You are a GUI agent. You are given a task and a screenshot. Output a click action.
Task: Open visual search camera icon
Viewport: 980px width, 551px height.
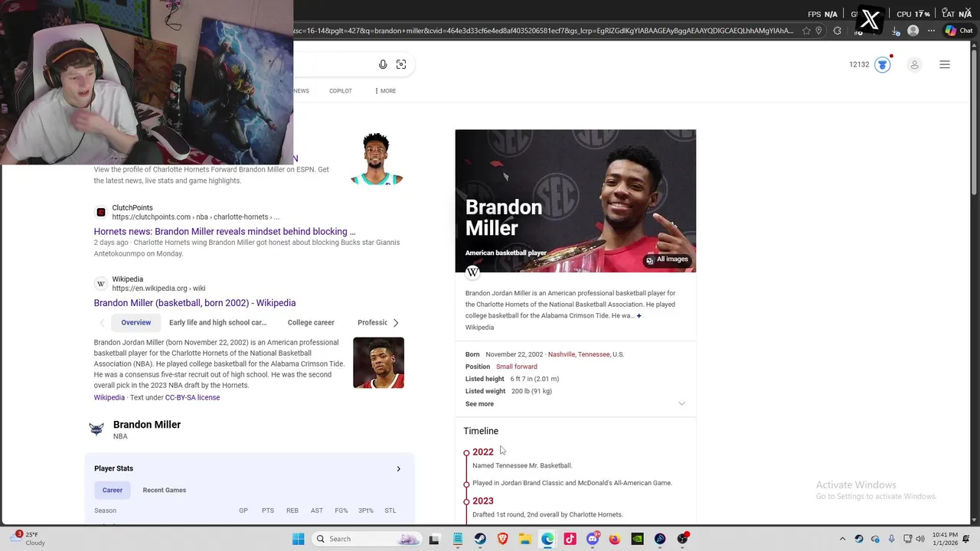point(401,64)
